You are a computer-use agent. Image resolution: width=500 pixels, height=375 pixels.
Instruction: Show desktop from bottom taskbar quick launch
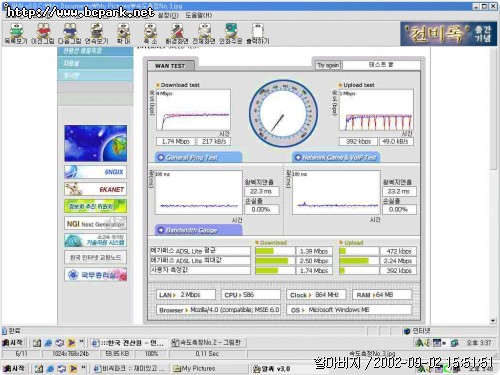tap(39, 368)
